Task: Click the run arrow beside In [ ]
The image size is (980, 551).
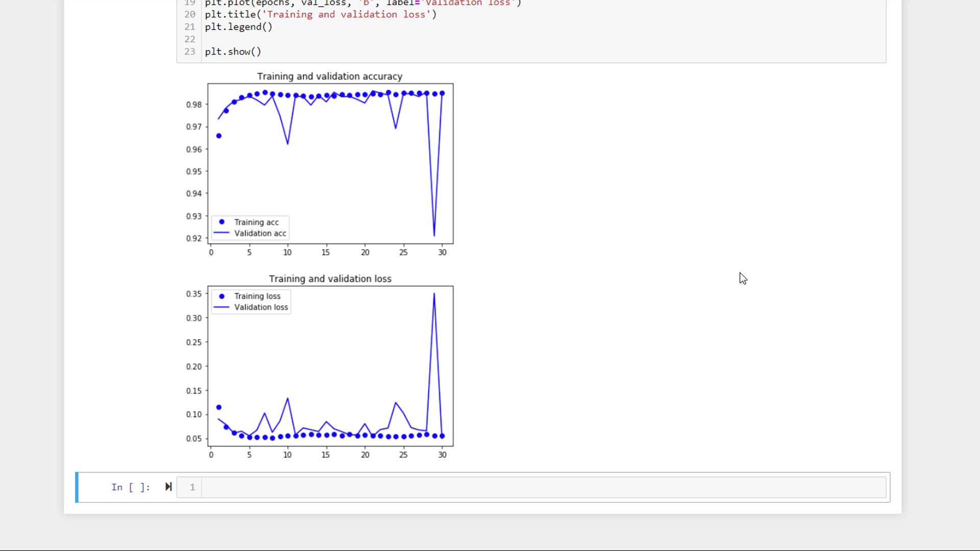Action: [168, 487]
